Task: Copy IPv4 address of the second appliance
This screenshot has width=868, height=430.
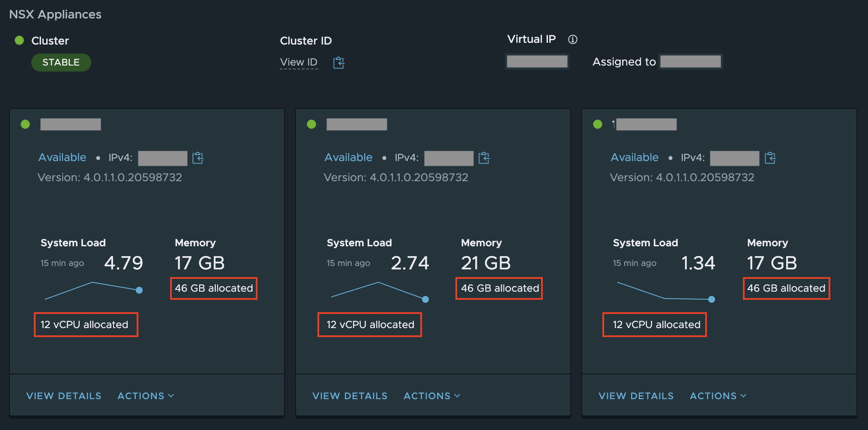Action: [484, 158]
